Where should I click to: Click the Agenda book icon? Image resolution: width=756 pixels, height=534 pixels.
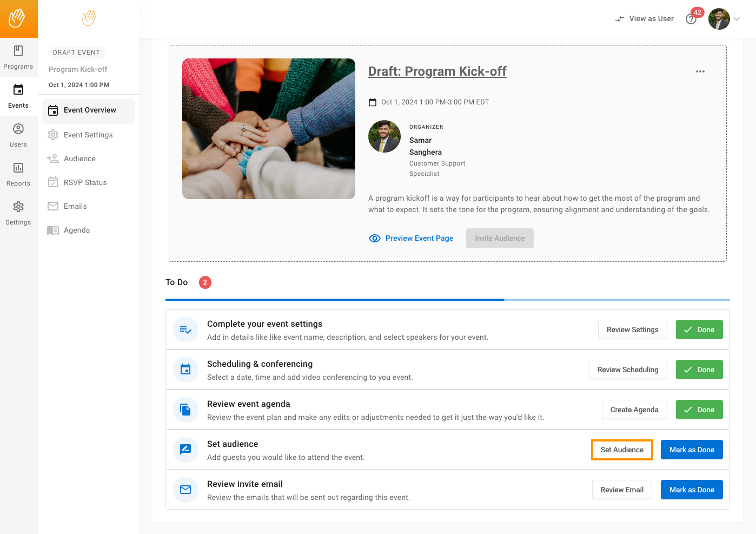tap(53, 230)
